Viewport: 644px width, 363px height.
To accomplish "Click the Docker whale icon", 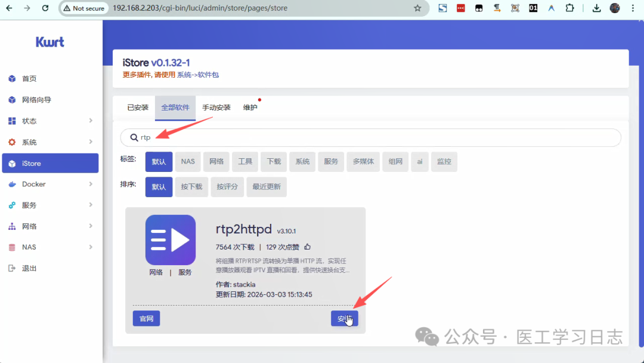I will pyautogui.click(x=13, y=184).
